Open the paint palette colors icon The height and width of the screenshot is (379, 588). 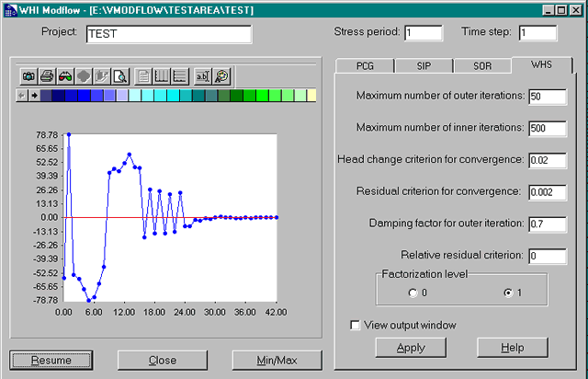(x=221, y=76)
